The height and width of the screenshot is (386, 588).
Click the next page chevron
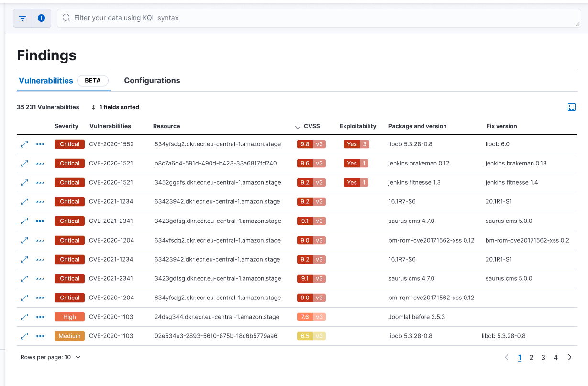tap(569, 357)
